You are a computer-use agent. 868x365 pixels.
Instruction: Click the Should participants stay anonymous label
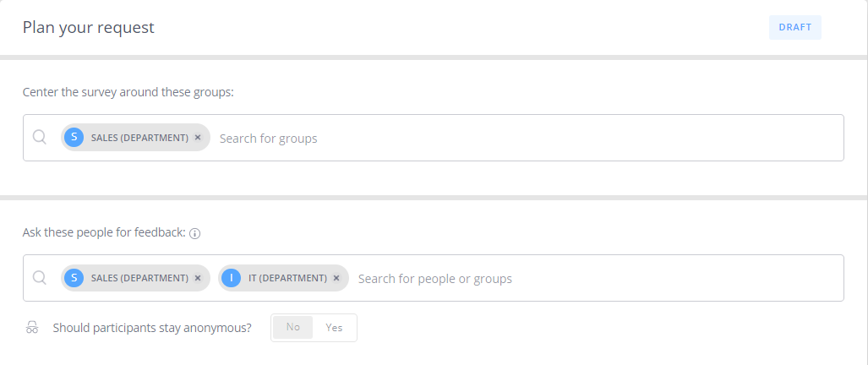point(152,328)
